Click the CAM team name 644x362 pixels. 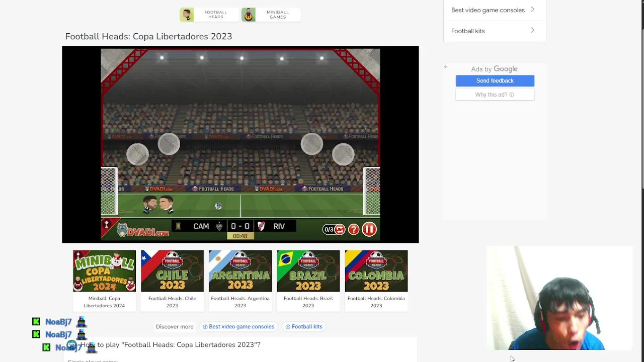click(201, 226)
